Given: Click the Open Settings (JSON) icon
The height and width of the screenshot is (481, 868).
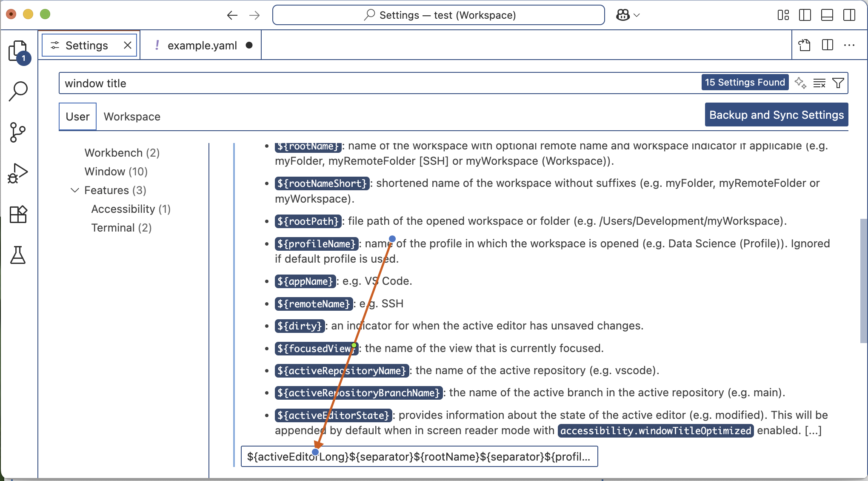Looking at the screenshot, I should 804,45.
